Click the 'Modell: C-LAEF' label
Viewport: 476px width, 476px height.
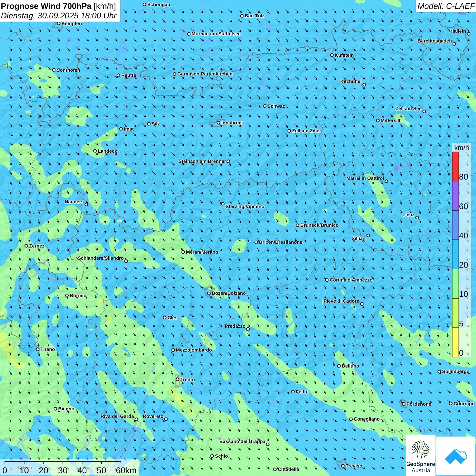(x=446, y=6)
